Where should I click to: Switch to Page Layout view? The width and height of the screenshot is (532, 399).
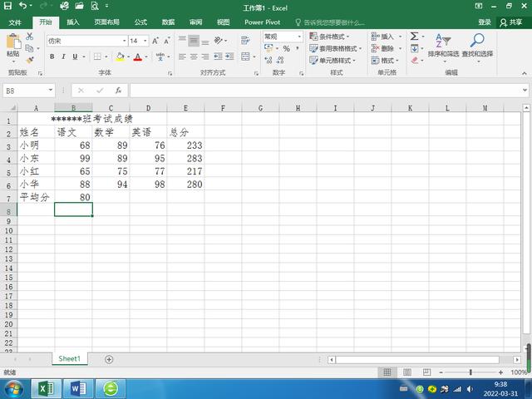407,372
